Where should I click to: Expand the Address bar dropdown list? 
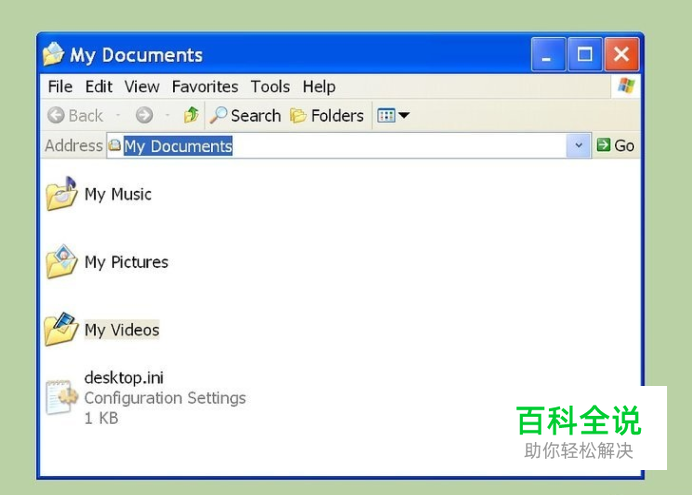pyautogui.click(x=579, y=145)
